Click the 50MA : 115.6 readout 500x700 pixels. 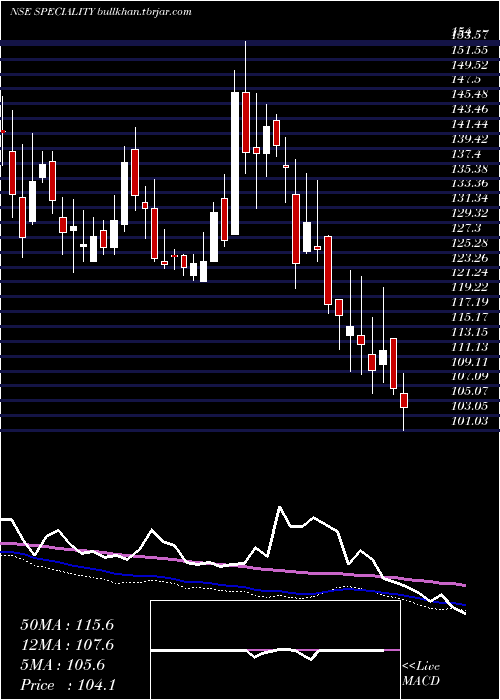[67, 625]
